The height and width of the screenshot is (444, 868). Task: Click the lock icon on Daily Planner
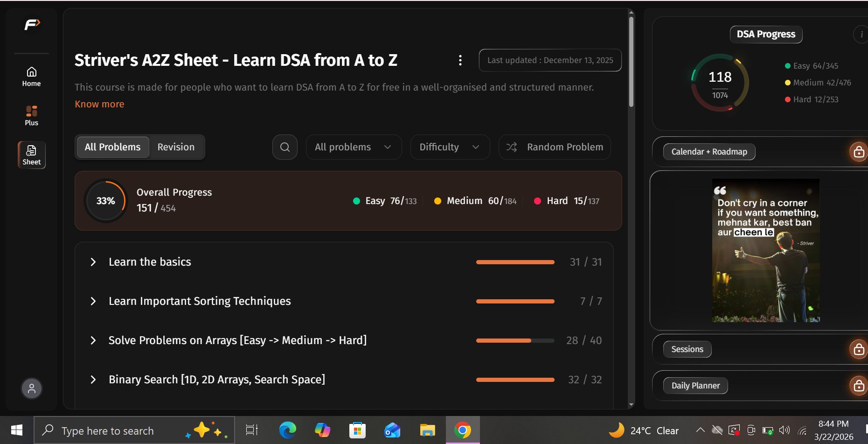(x=859, y=386)
